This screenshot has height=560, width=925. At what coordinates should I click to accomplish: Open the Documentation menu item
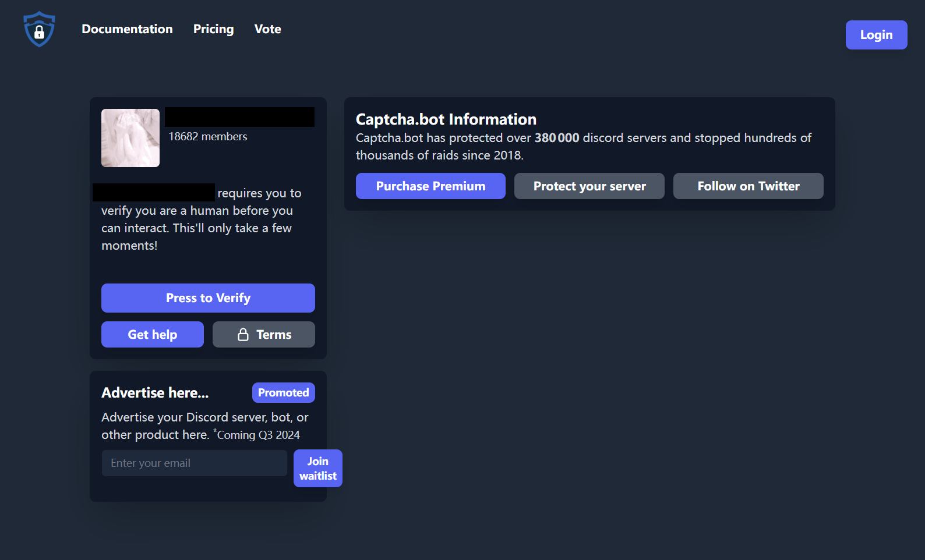(127, 29)
